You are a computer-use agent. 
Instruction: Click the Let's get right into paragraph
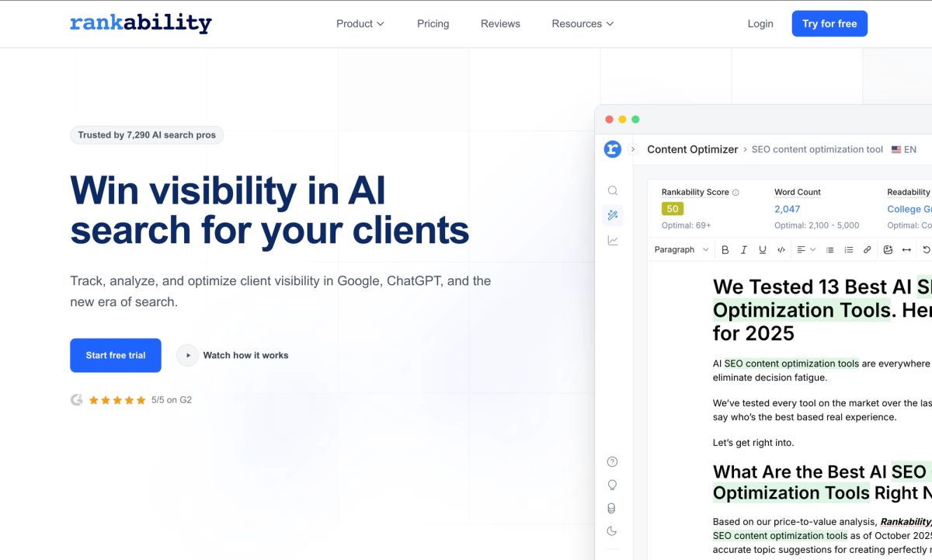[753, 443]
